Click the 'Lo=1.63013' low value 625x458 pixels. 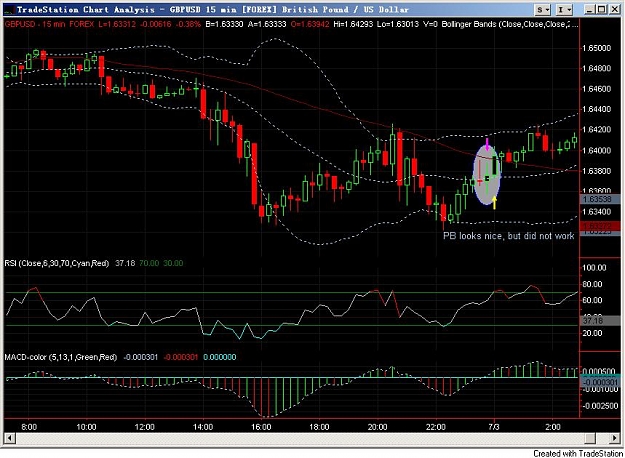pos(398,24)
